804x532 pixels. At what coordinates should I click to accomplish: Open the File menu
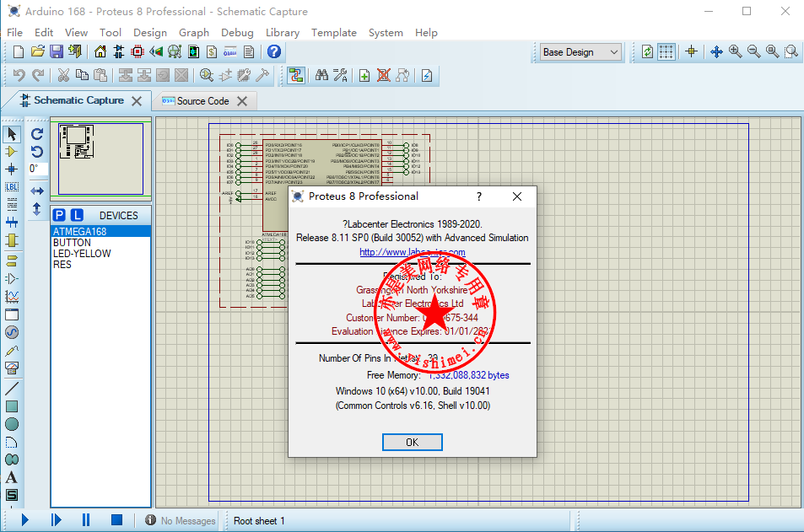pyautogui.click(x=14, y=32)
